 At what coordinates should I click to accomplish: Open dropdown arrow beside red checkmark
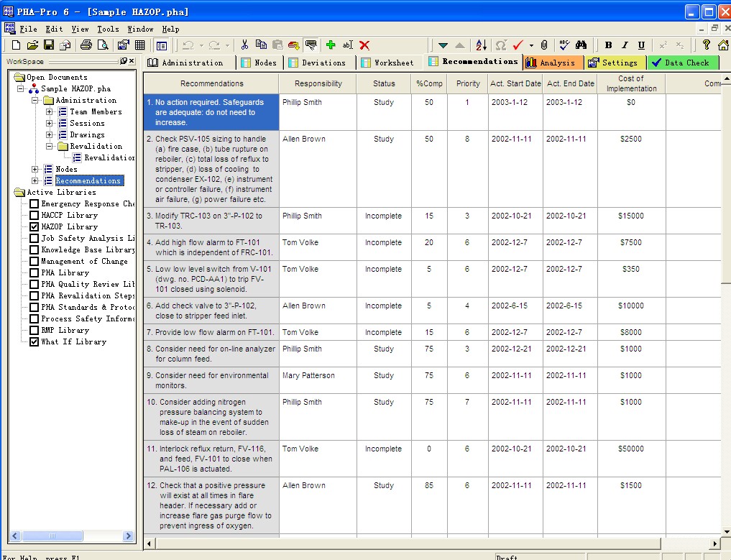(531, 45)
